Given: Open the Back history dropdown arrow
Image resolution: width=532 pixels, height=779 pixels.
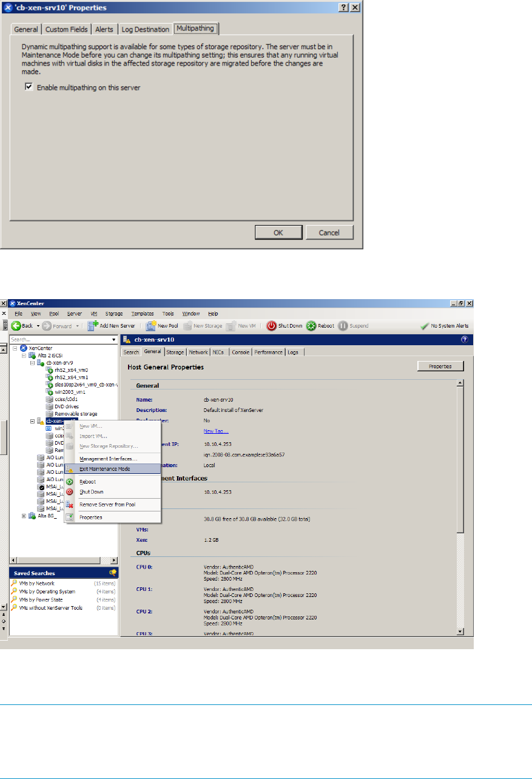Looking at the screenshot, I should pyautogui.click(x=38, y=326).
